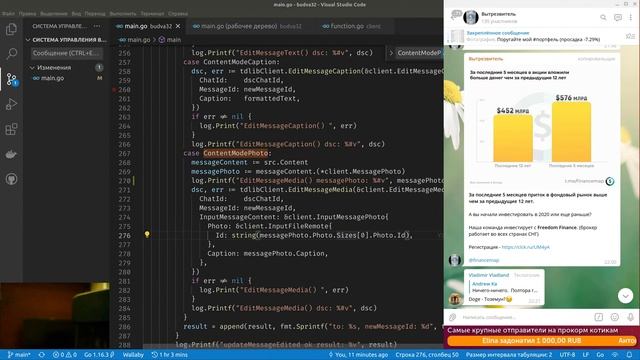Image resolution: width=640 pixels, height=360 pixels.
Task: Open the Telegram discussion replies icon beside avatar
Action: tap(456, 15)
